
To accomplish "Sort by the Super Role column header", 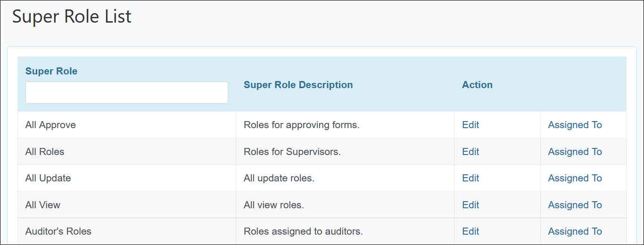I will pos(51,71).
